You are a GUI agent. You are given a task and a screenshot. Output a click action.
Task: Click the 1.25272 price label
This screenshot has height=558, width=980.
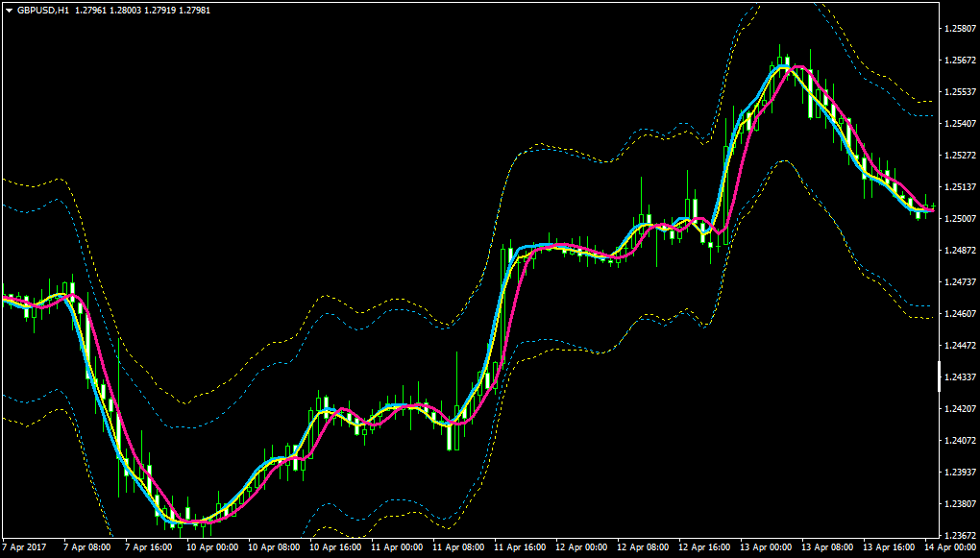[960, 155]
